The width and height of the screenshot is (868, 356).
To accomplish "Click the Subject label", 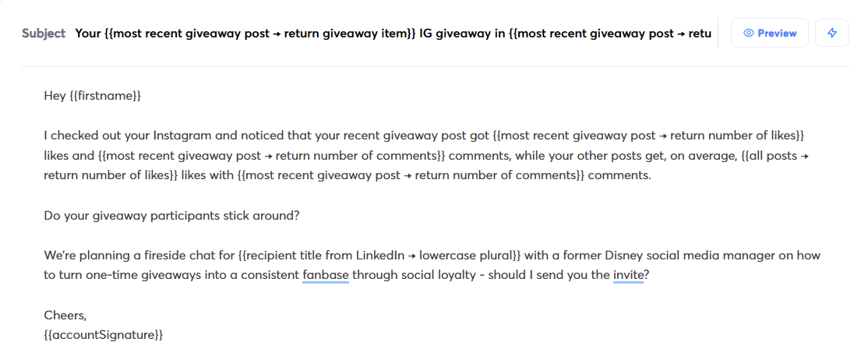I will click(x=44, y=33).
